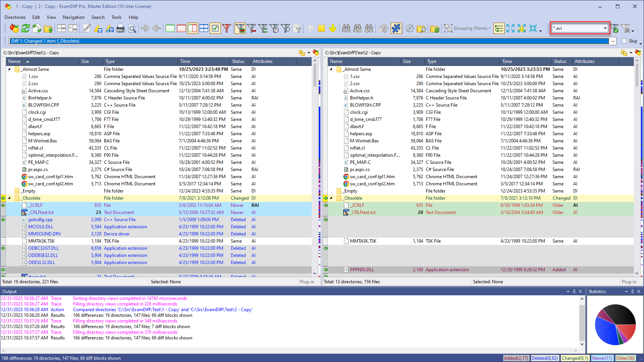The image size is (644, 362).
Task: Toggle the blue puzzle plug-in button
Action: (x=396, y=28)
